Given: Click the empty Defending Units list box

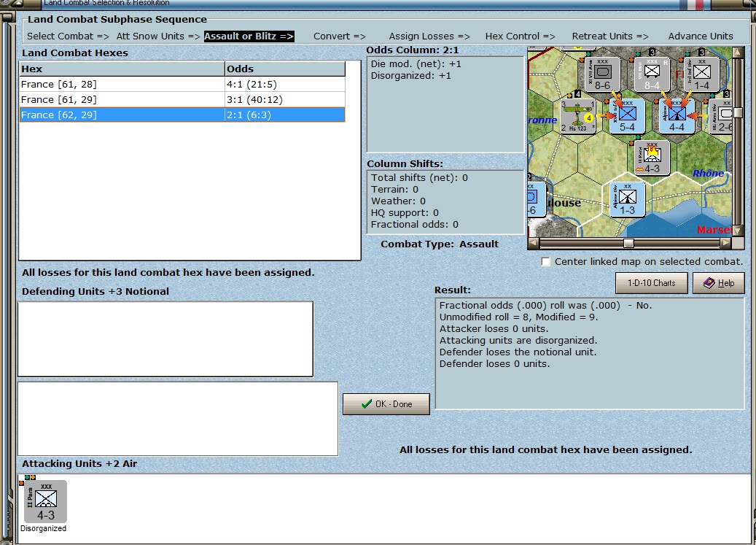Looking at the screenshot, I should [x=165, y=339].
